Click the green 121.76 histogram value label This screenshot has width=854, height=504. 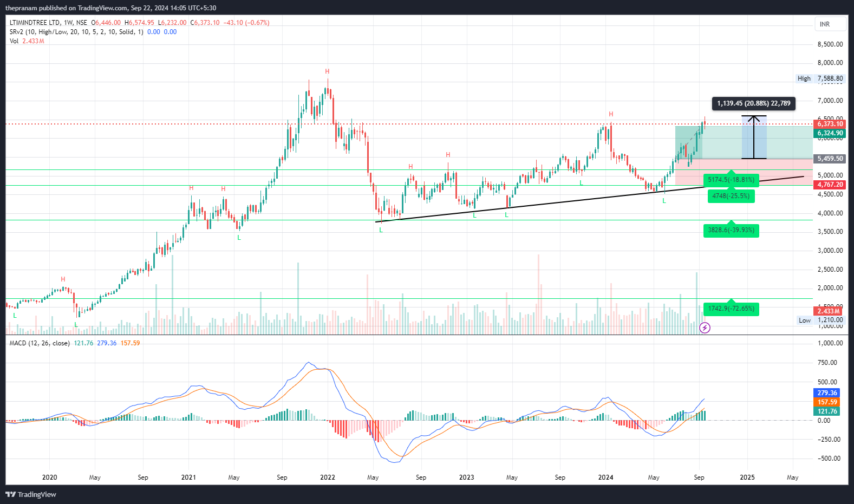pos(827,411)
